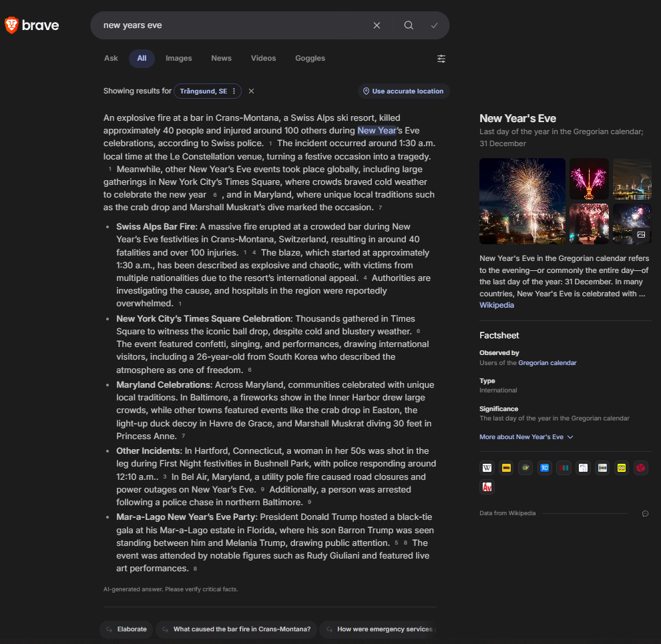The height and width of the screenshot is (644, 661).
Task: Switch to the News tab
Action: point(221,58)
